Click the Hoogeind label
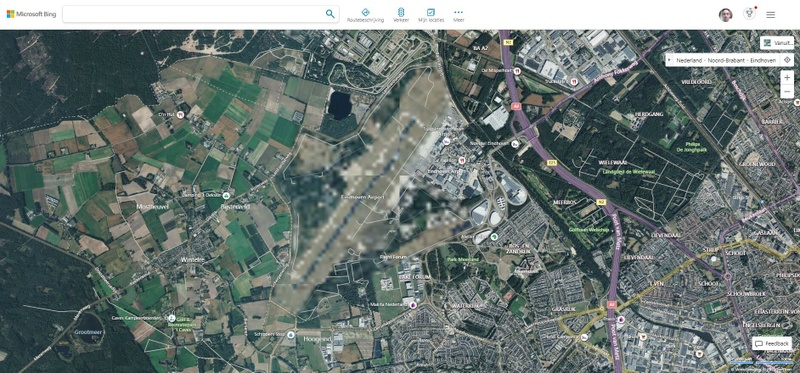 pyautogui.click(x=317, y=339)
